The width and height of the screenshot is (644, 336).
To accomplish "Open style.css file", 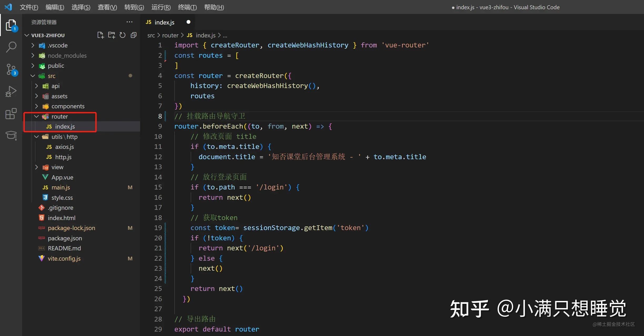I will [x=82, y=198].
